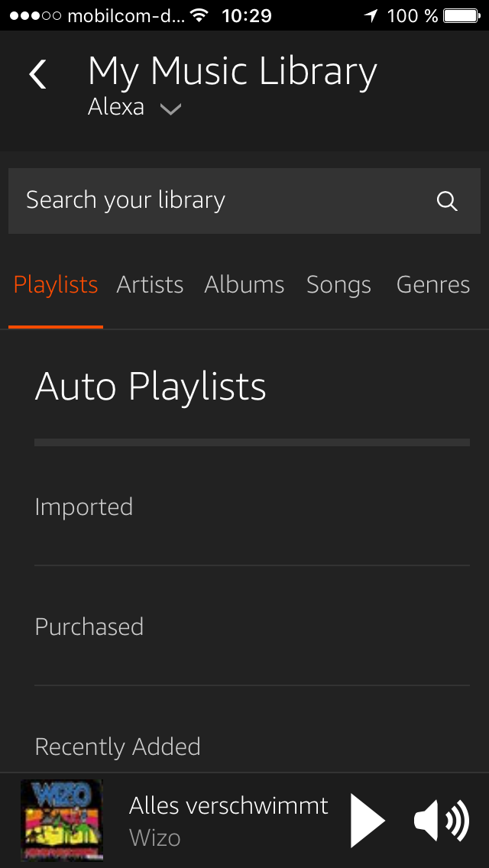The image size is (489, 868).
Task: Switch to the Playlists tab
Action: coord(56,285)
